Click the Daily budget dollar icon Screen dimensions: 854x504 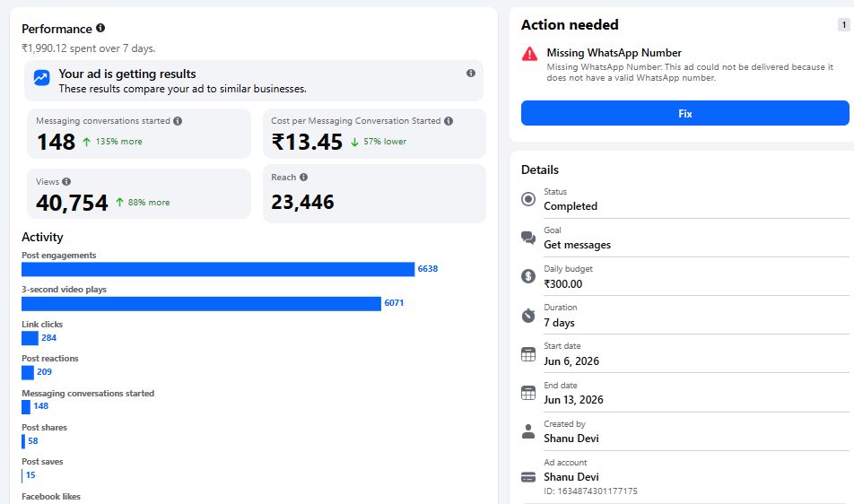(527, 276)
